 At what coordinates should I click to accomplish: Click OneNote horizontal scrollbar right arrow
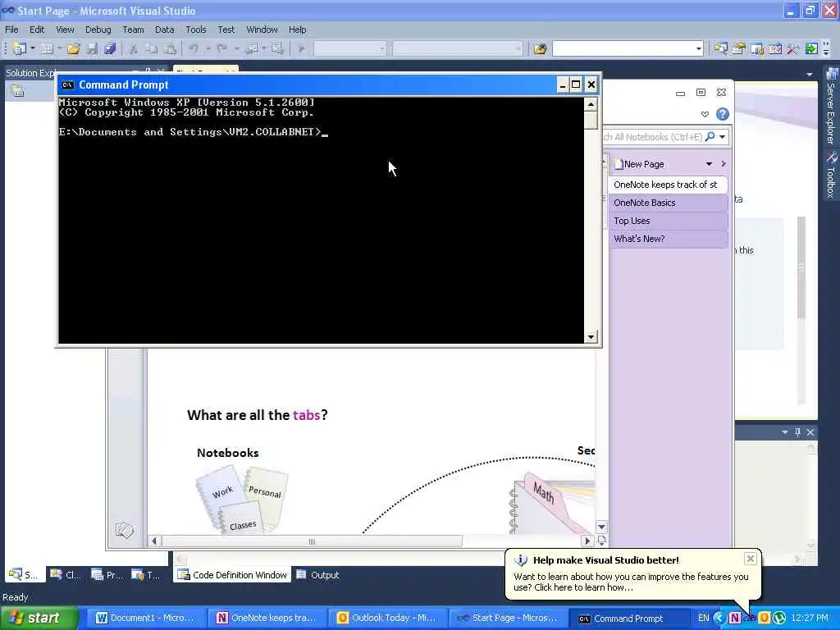587,541
